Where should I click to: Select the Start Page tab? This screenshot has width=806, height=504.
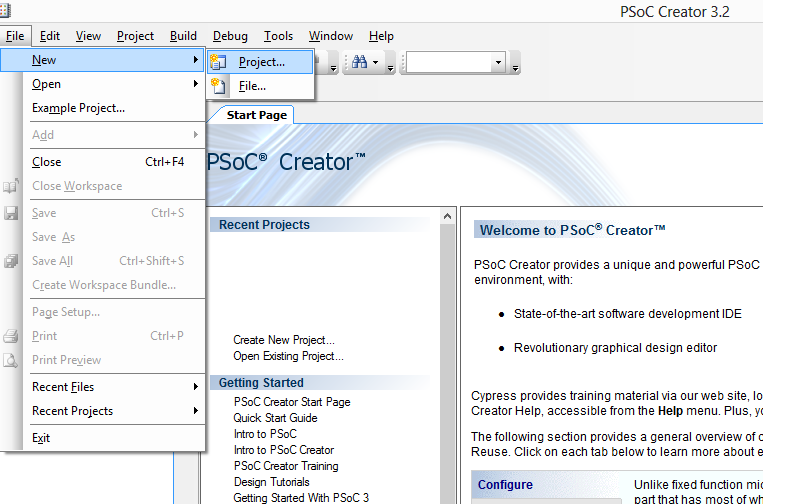[256, 115]
